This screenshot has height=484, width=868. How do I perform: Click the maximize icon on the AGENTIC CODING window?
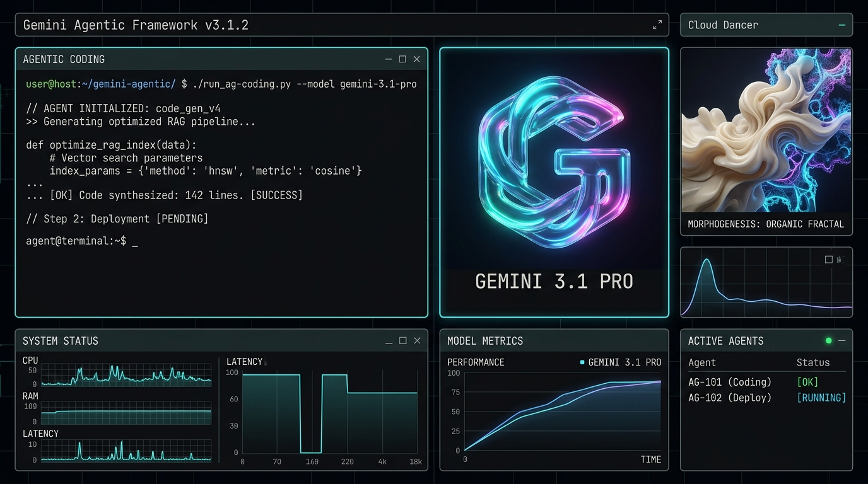[402, 59]
